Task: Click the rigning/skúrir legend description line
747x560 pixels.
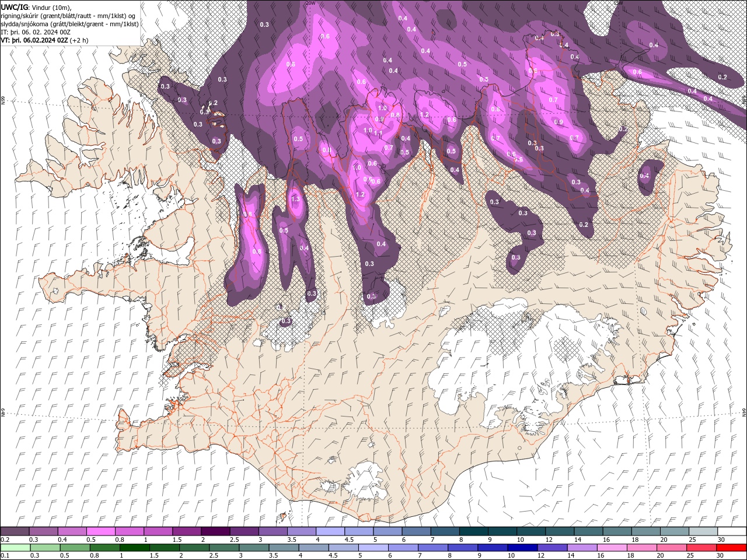Action: tap(69, 16)
